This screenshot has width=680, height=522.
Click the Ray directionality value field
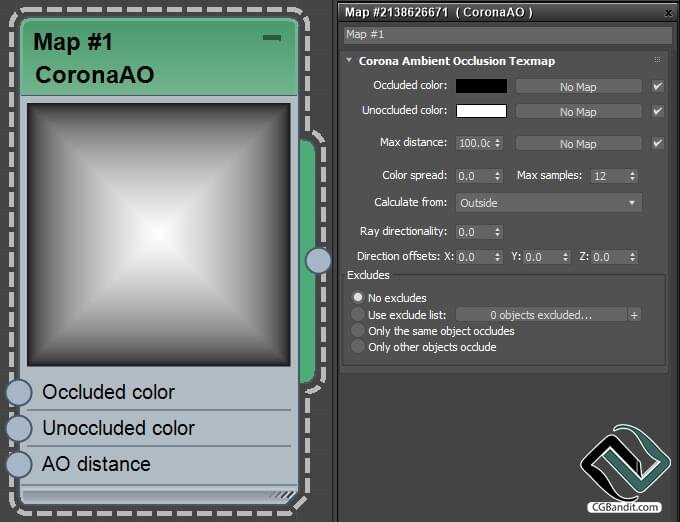pos(474,232)
